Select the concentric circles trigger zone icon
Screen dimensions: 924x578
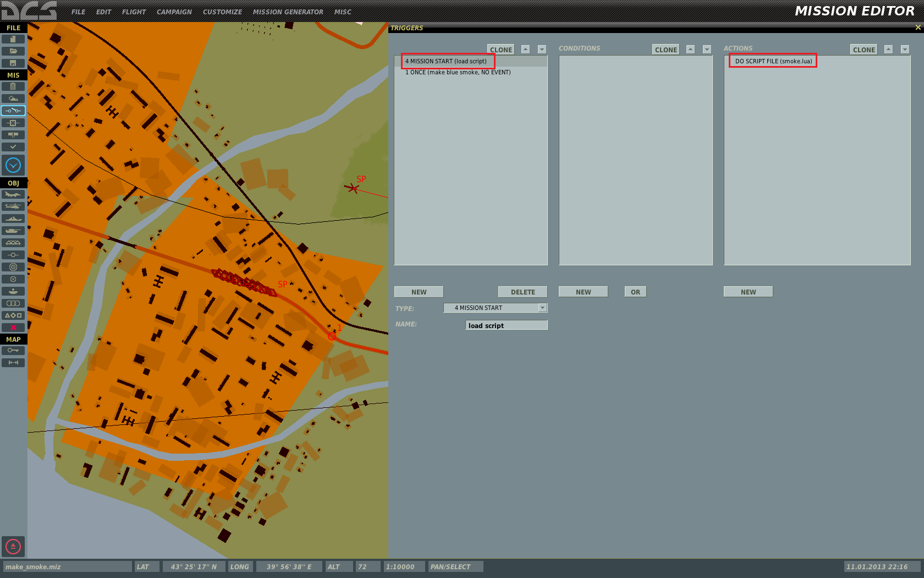(x=13, y=267)
